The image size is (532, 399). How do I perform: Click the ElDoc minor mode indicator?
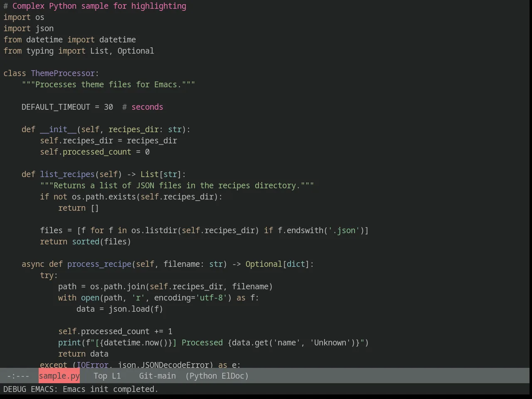233,376
